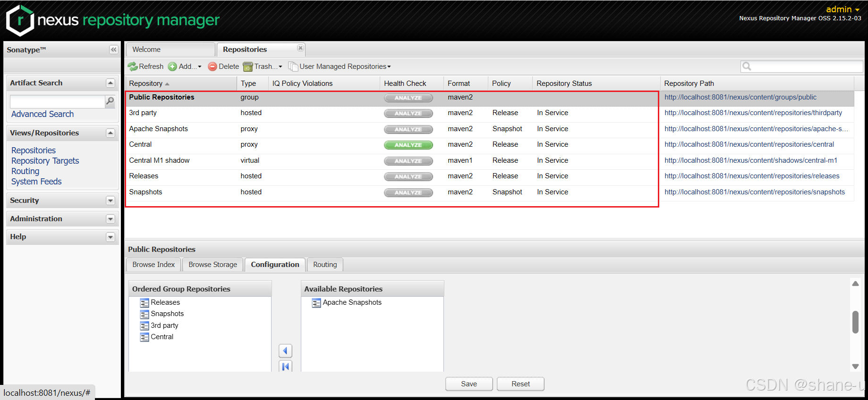The width and height of the screenshot is (868, 400).
Task: Open the Routing sidebar link
Action: [25, 171]
